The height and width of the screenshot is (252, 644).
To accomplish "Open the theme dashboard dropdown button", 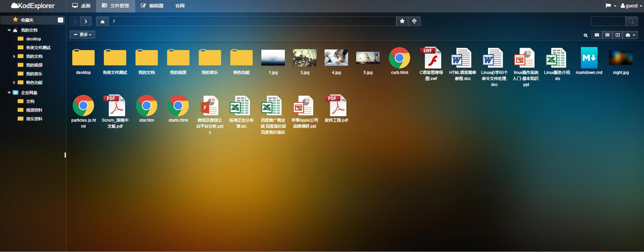I will [630, 35].
